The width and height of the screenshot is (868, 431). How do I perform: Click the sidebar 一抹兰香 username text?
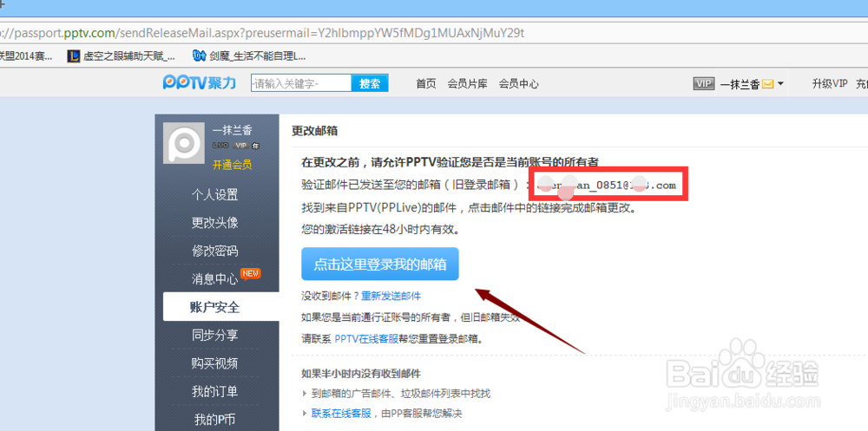(233, 131)
